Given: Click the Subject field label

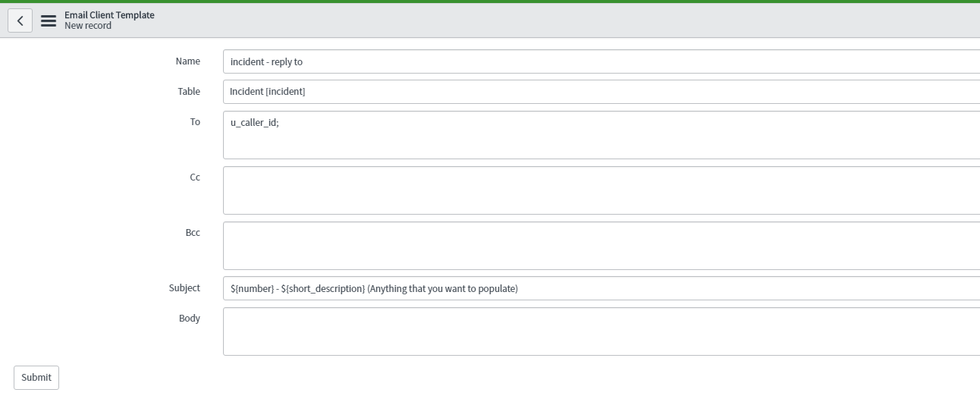Looking at the screenshot, I should (x=184, y=287).
